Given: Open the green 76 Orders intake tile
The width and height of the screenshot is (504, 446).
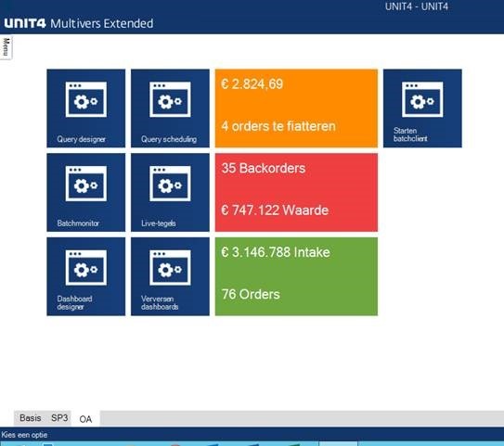Looking at the screenshot, I should (x=296, y=276).
